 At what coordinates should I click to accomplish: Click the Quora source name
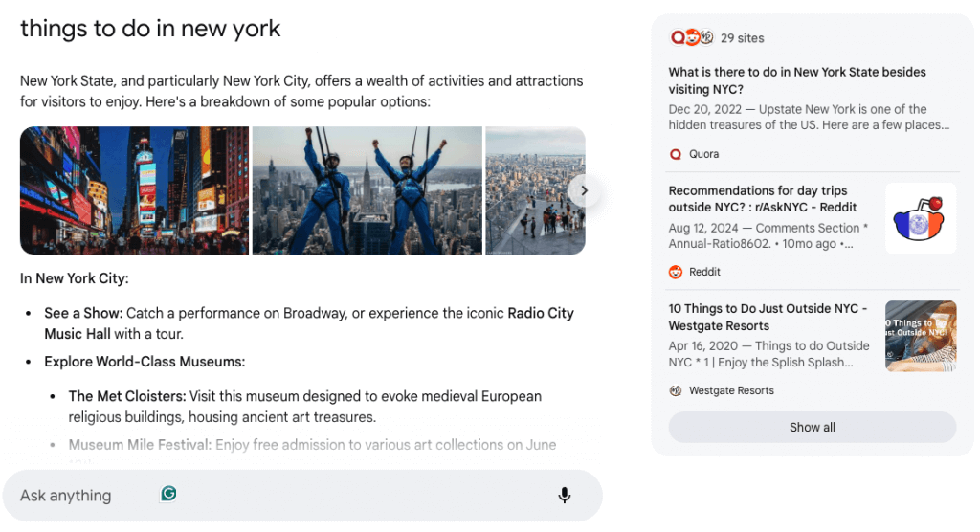[703, 154]
